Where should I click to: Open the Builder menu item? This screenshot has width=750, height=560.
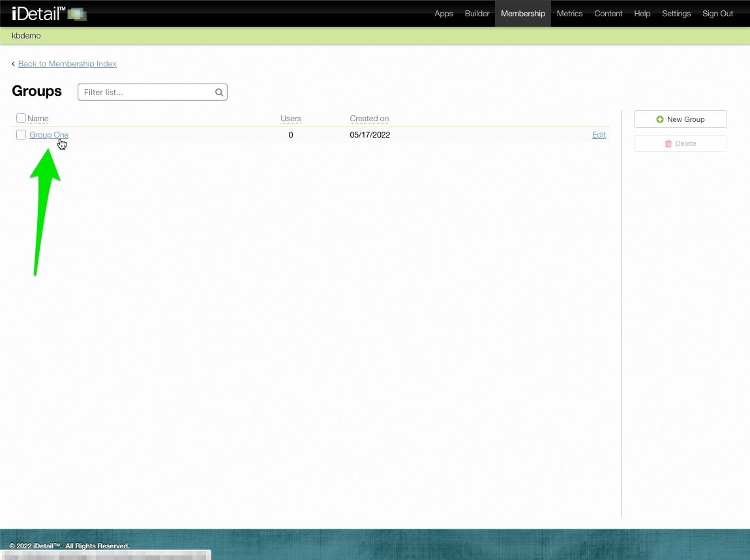coord(477,14)
